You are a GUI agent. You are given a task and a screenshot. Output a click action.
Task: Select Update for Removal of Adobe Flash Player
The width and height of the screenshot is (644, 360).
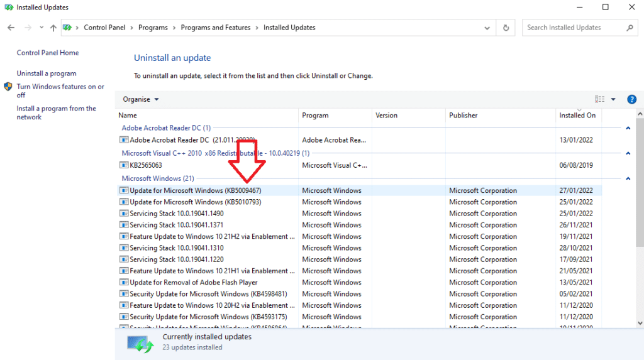360,283
